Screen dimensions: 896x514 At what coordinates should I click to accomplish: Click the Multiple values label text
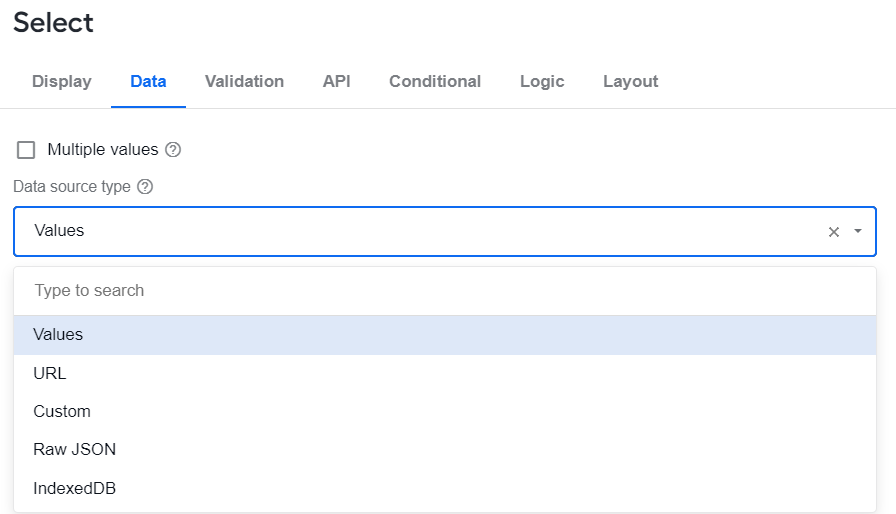pos(103,150)
